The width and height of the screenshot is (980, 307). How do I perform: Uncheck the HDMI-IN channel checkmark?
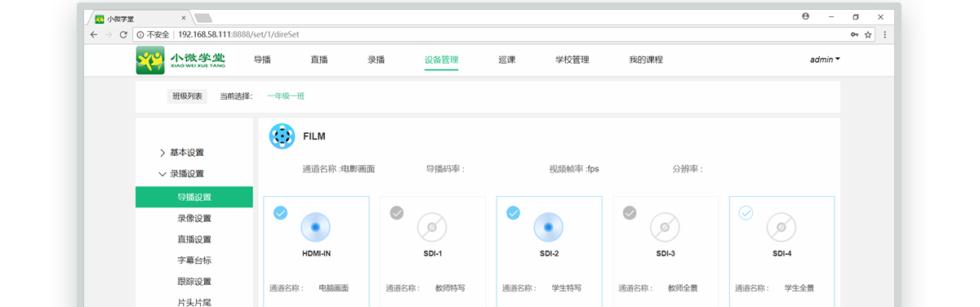[280, 213]
